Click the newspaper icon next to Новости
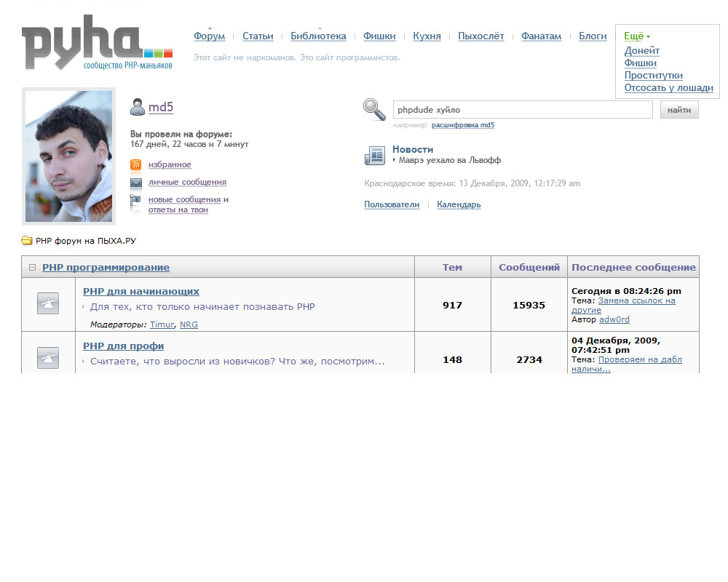728x582 pixels. click(x=375, y=155)
